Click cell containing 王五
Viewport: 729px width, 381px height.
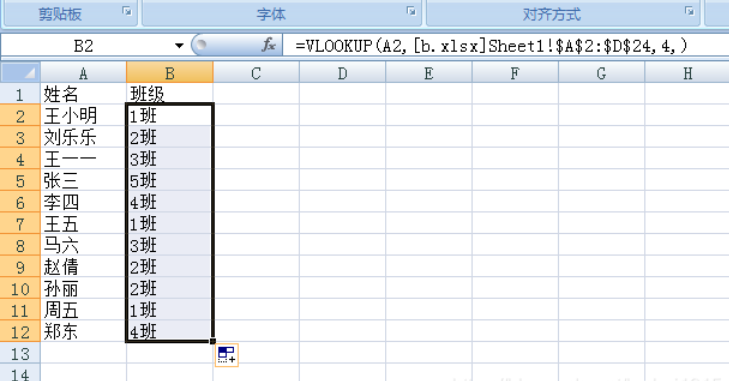(x=83, y=224)
